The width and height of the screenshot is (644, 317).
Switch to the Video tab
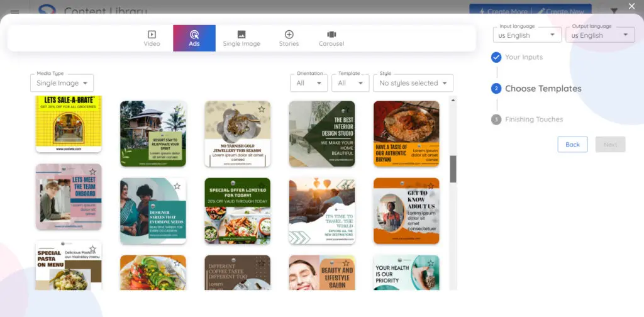coord(152,38)
